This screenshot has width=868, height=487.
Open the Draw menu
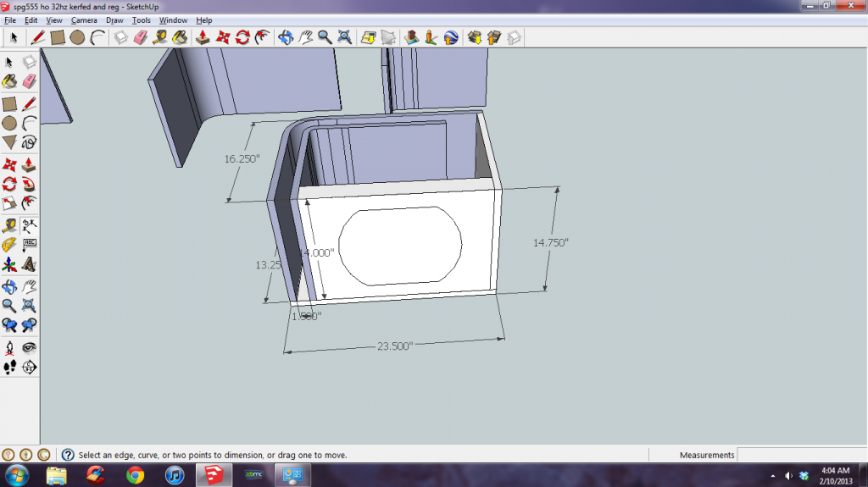pos(114,19)
